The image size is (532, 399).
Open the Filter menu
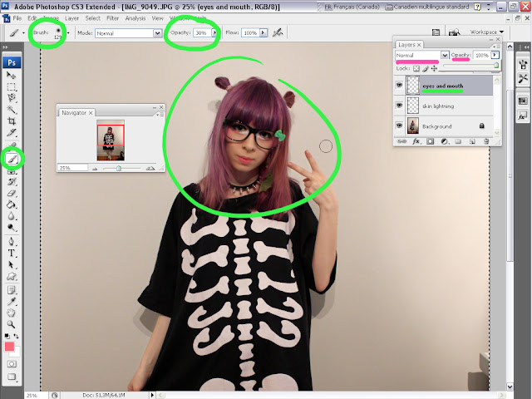(x=113, y=18)
